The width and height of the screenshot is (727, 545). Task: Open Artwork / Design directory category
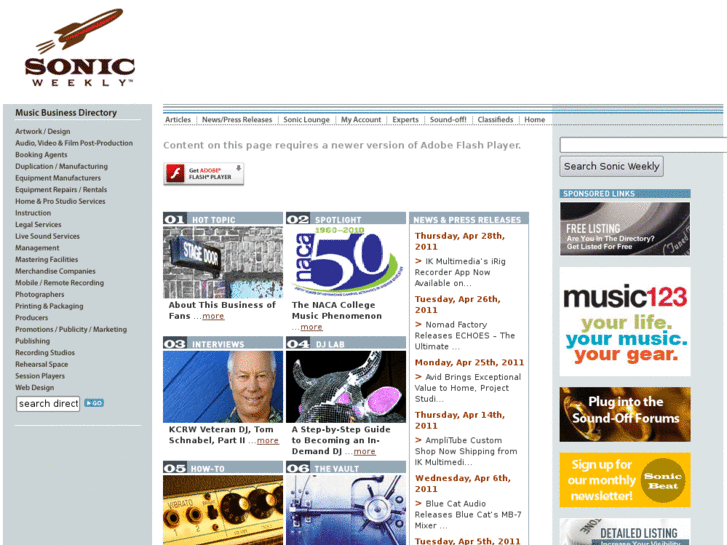click(x=43, y=131)
